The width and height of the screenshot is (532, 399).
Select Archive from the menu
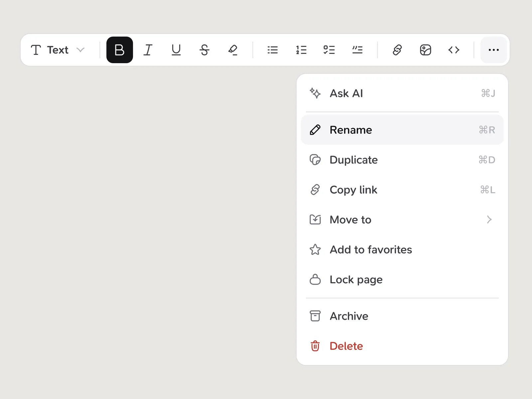(x=402, y=316)
